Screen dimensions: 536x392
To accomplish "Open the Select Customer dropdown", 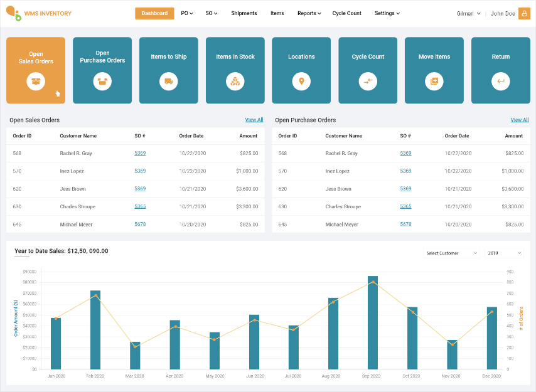I will (451, 253).
